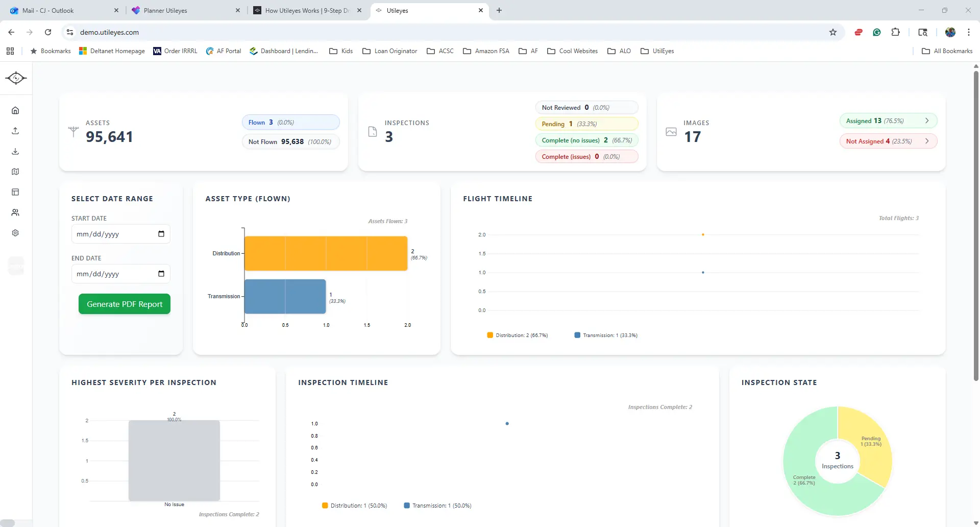Open the map icon in the sidebar
980x527 pixels.
point(15,172)
